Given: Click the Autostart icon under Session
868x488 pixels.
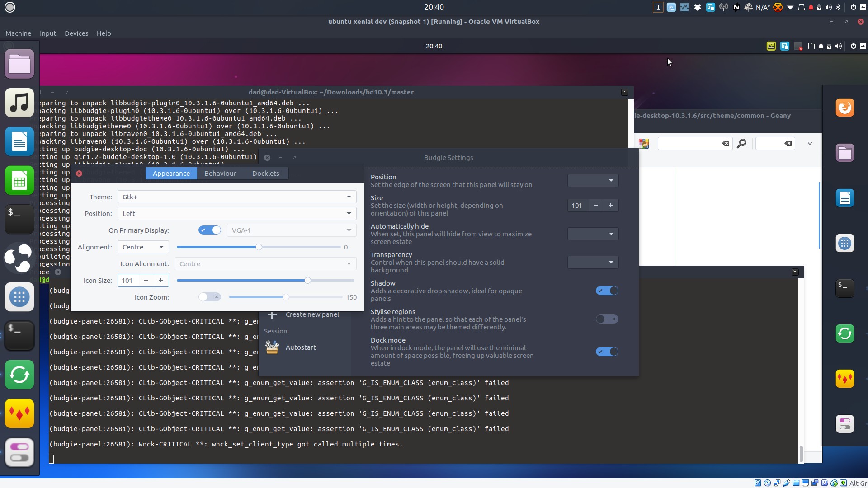Looking at the screenshot, I should (x=272, y=347).
